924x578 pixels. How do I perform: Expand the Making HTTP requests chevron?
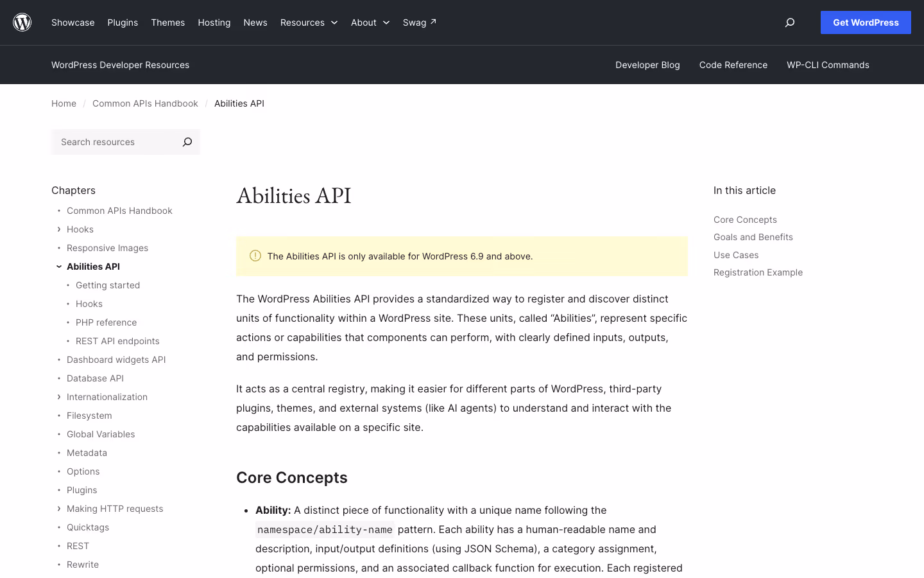click(x=59, y=509)
